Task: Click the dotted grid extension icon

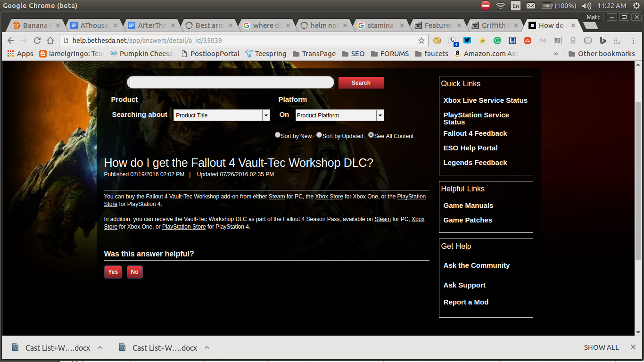Action: tap(618, 41)
